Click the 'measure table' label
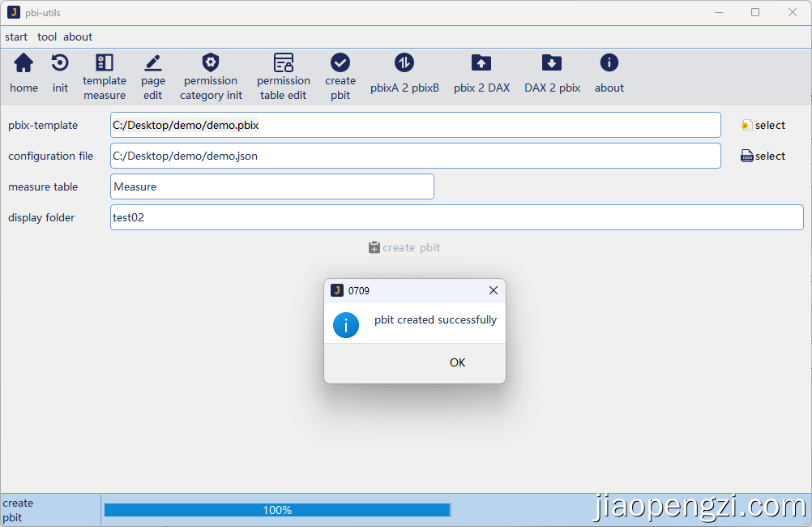The width and height of the screenshot is (812, 527). 43,186
